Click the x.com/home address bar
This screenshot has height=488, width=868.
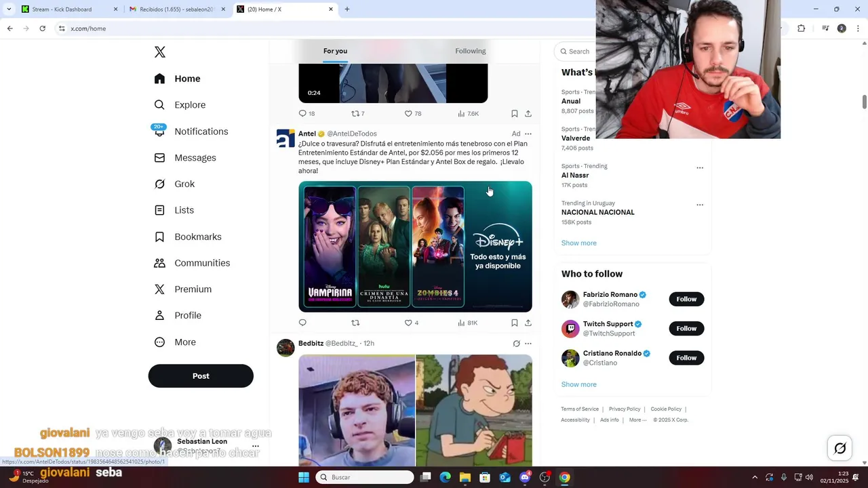click(x=325, y=28)
